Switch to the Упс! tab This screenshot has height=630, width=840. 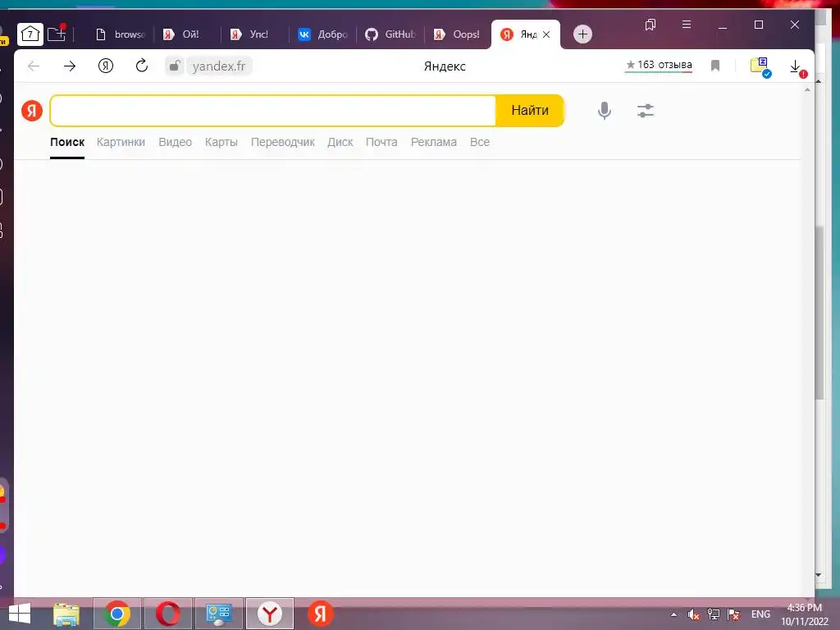(255, 34)
